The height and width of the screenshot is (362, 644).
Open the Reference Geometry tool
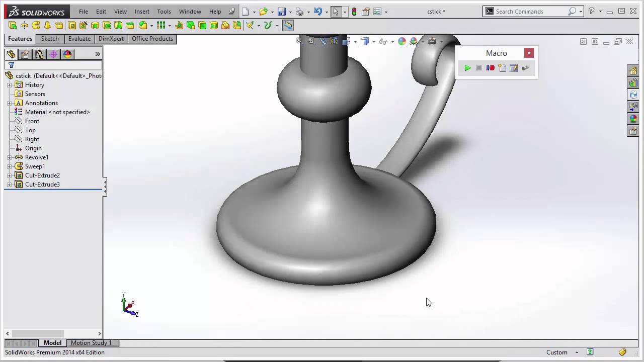[x=250, y=25]
